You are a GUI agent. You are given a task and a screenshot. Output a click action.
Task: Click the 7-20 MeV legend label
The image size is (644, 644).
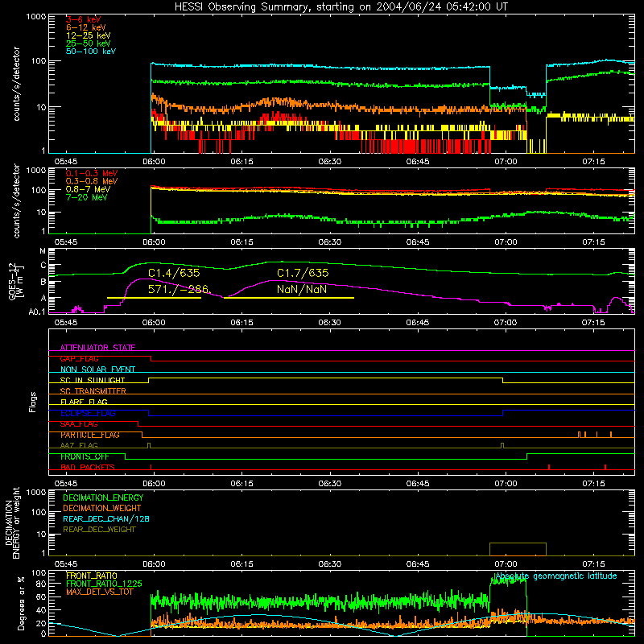click(87, 197)
